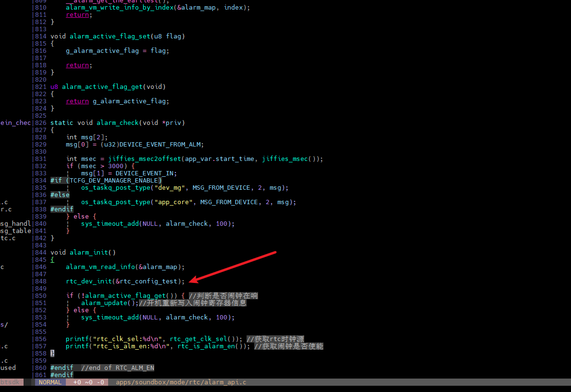Image resolution: width=571 pixels, height=392 pixels.
Task: Click the "int msg[2];" declaration
Action: point(87,137)
